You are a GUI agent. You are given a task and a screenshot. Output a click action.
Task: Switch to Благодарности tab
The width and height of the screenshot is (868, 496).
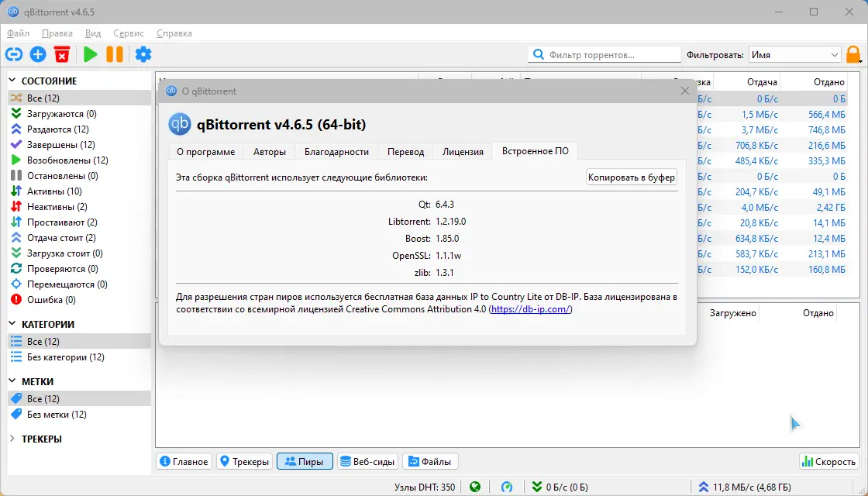click(x=336, y=152)
